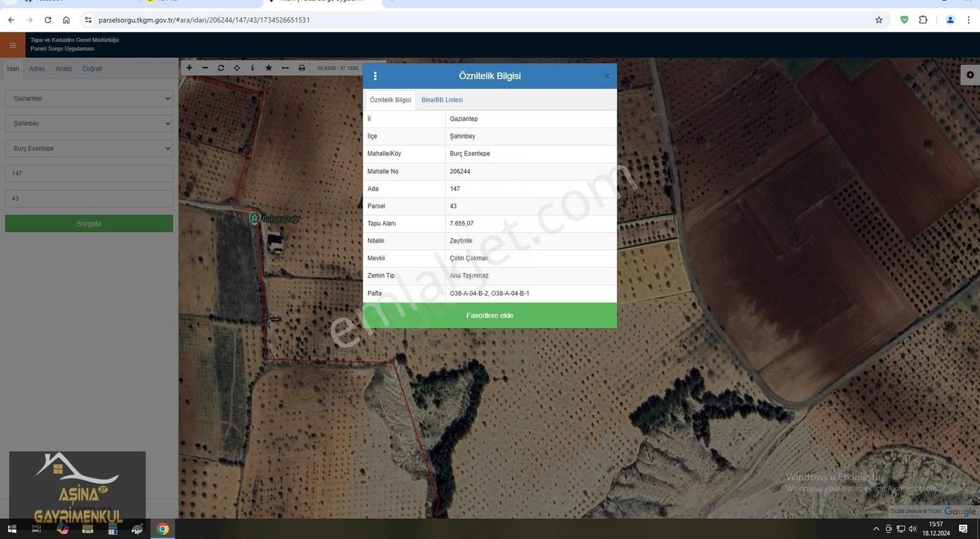Activate the locate crosshair map tool
Screen dimensions: 980x539
coord(237,68)
